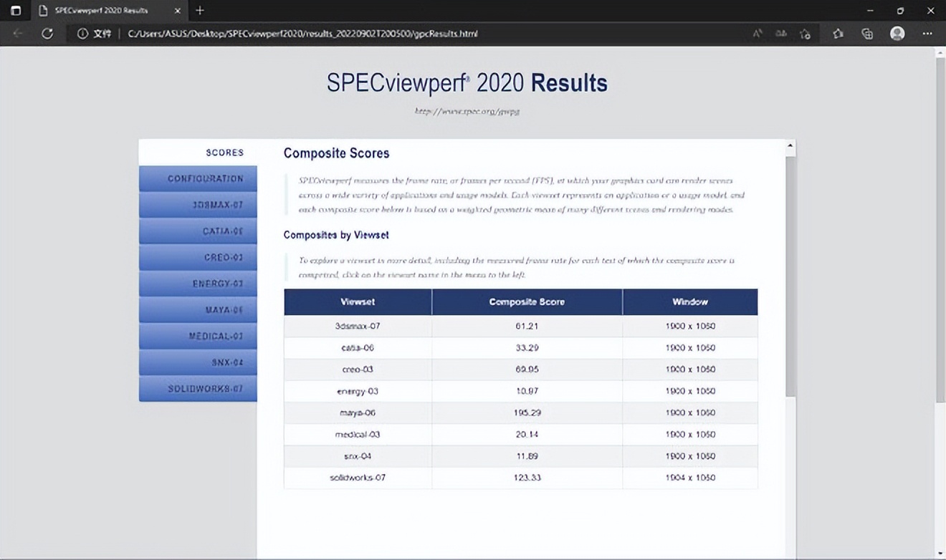
Task: Open browser settings and more menu
Action: (x=927, y=34)
